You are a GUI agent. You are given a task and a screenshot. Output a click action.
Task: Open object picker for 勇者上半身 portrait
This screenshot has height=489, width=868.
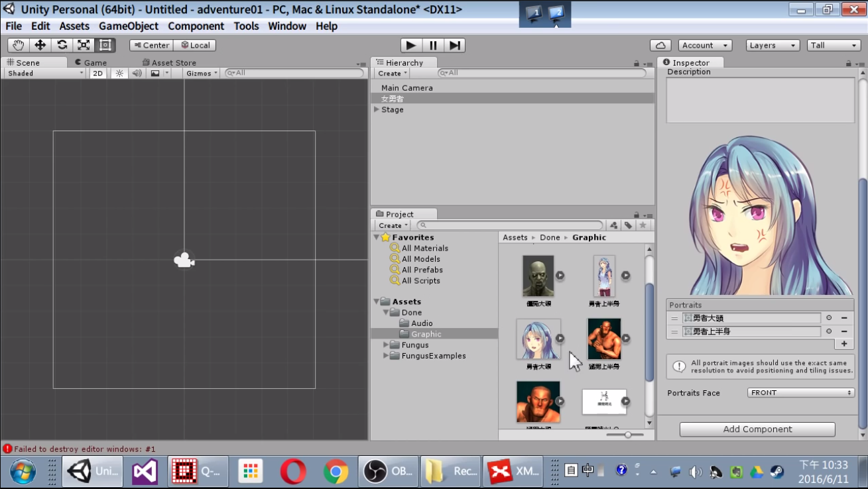(829, 331)
